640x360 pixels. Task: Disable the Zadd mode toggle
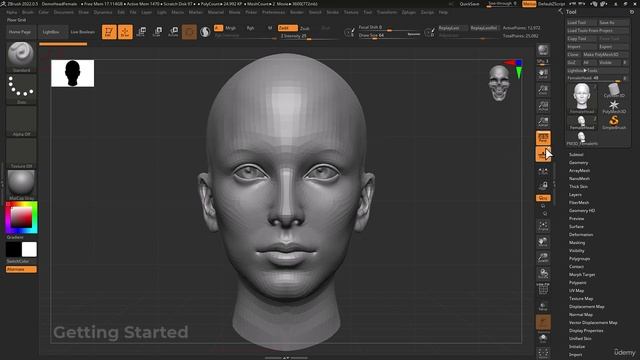click(x=287, y=28)
